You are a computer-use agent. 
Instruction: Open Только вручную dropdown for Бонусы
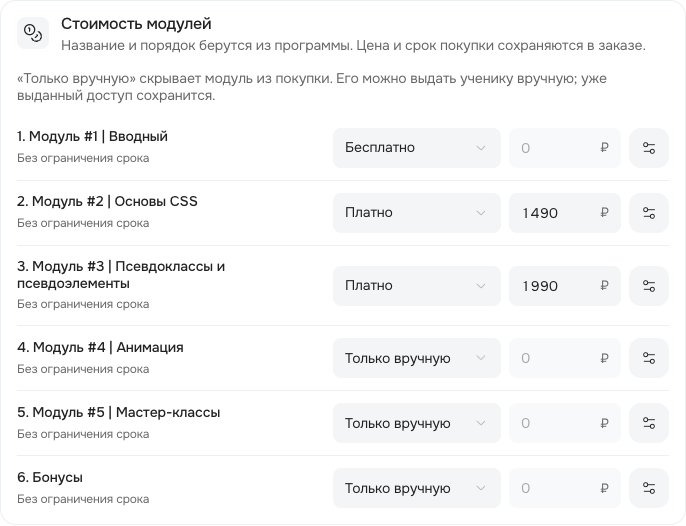416,488
